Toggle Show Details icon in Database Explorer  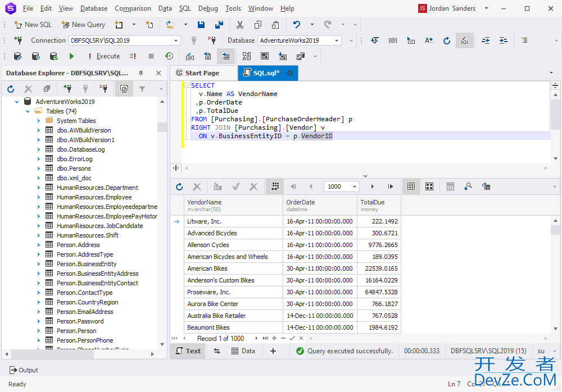(124, 89)
